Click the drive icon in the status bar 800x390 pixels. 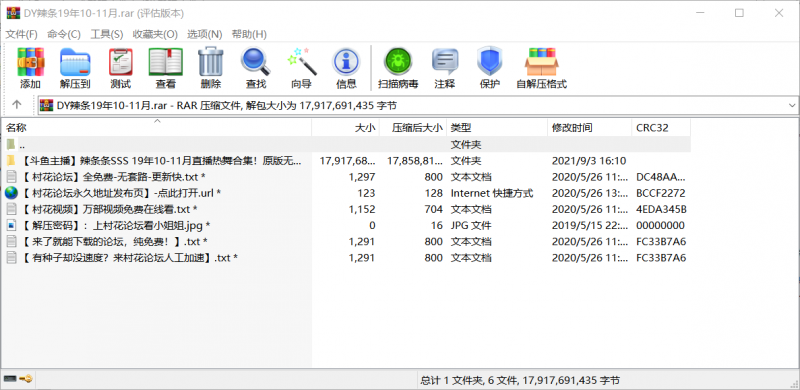(x=10, y=379)
